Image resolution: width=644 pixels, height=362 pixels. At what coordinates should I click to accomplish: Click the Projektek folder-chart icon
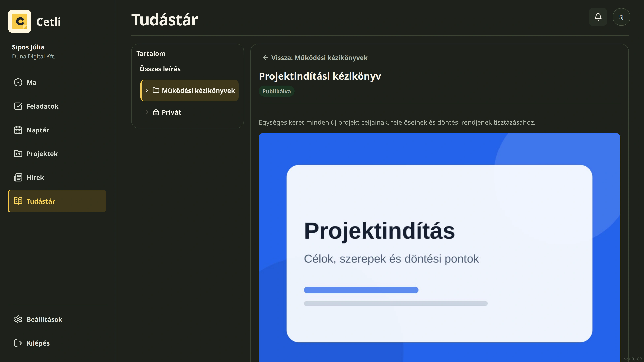(18, 154)
